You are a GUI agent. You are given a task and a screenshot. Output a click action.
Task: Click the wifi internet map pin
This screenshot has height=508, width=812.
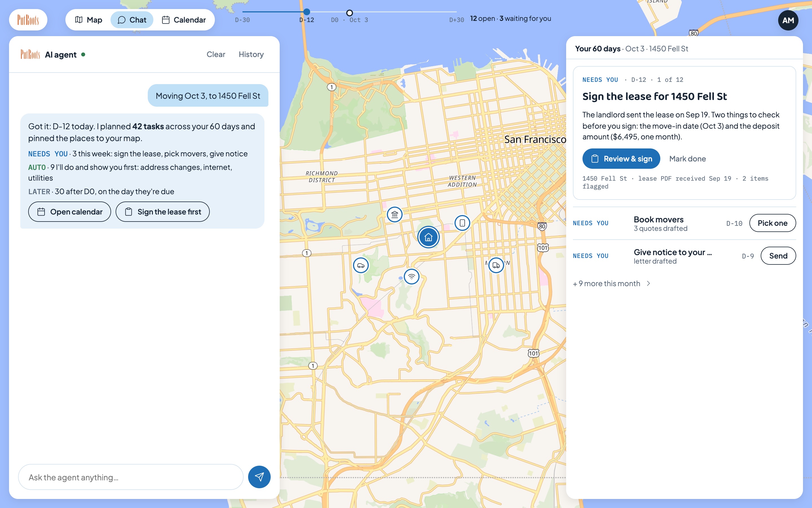click(411, 277)
